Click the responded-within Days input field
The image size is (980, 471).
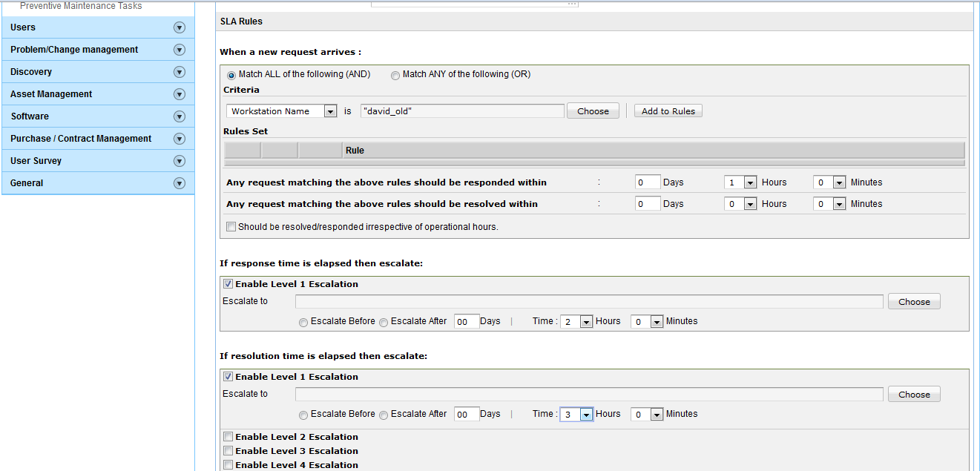pos(648,182)
